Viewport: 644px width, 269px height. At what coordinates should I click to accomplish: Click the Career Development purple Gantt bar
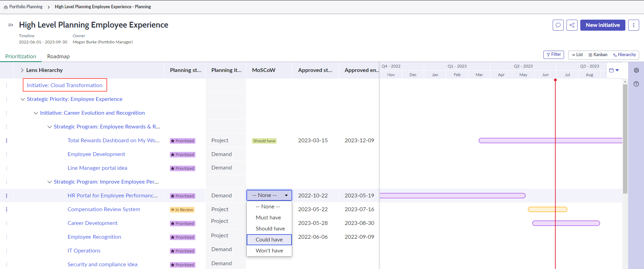click(x=566, y=223)
